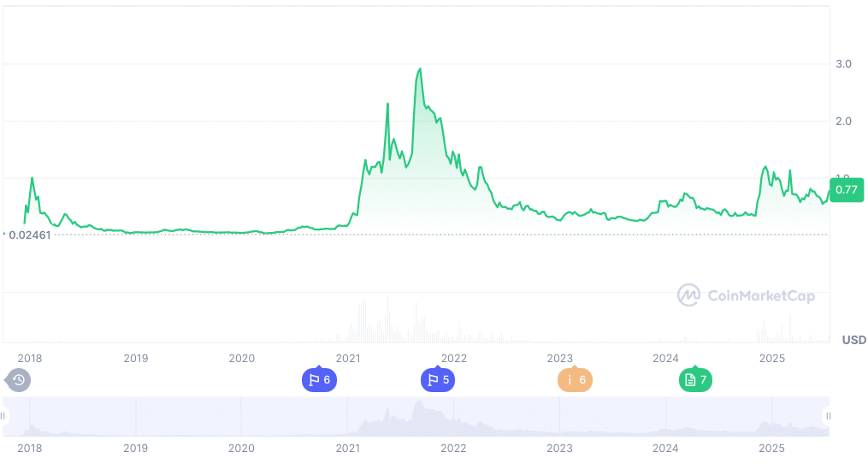Click the USD currency label
Screen dimensions: 868x464
pyautogui.click(x=853, y=340)
